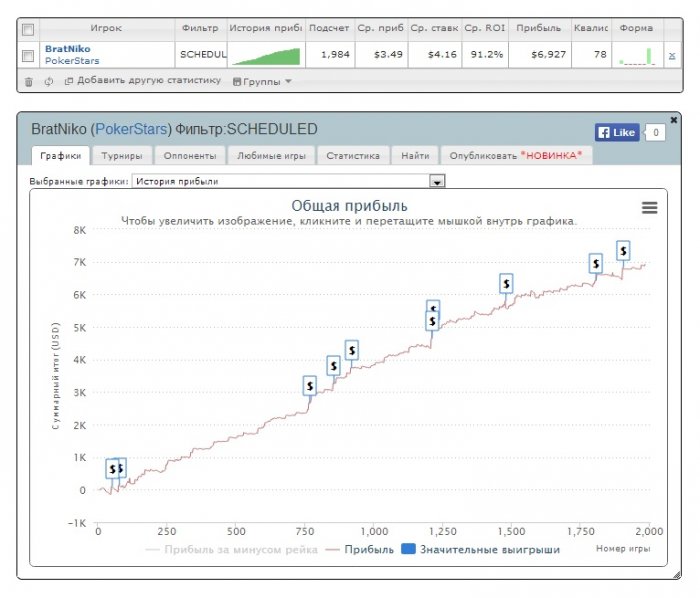Click the Форма sparkline in BratNiko row
Image resolution: width=700 pixels, height=598 pixels.
(x=638, y=56)
